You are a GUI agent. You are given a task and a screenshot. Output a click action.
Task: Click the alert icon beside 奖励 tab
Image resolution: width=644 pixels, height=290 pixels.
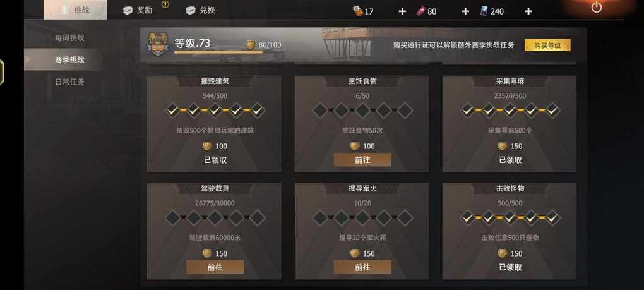[x=165, y=4]
